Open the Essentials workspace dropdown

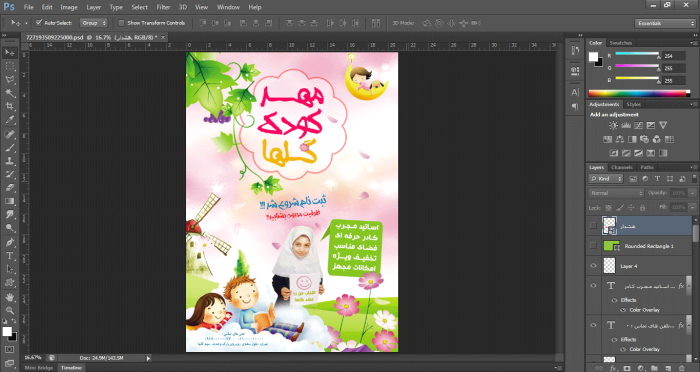pyautogui.click(x=665, y=23)
